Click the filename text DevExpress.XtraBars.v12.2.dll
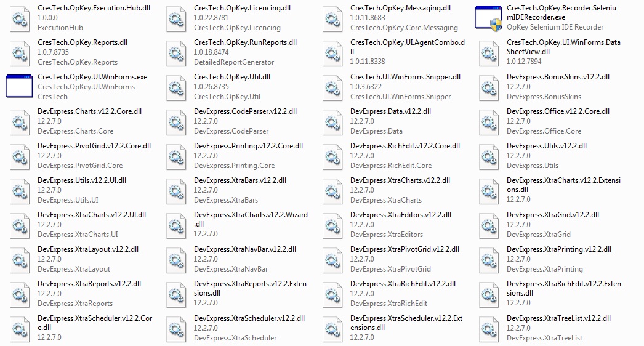The height and width of the screenshot is (346, 644). [240, 181]
